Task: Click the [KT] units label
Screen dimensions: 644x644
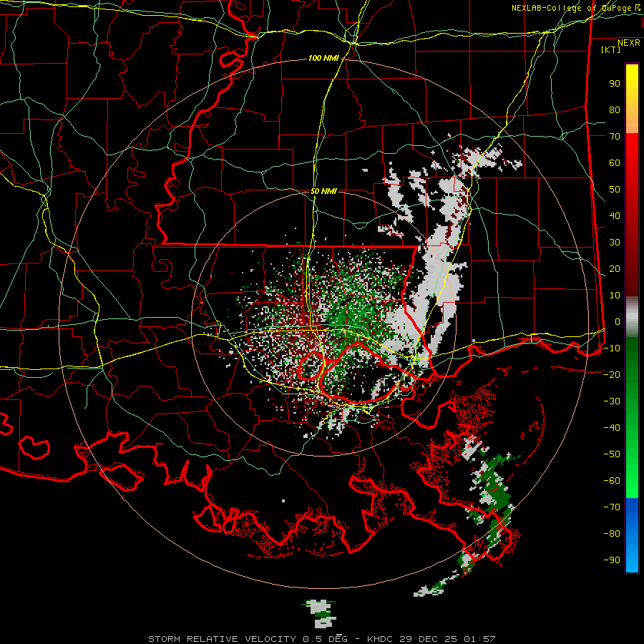Action: click(x=611, y=49)
